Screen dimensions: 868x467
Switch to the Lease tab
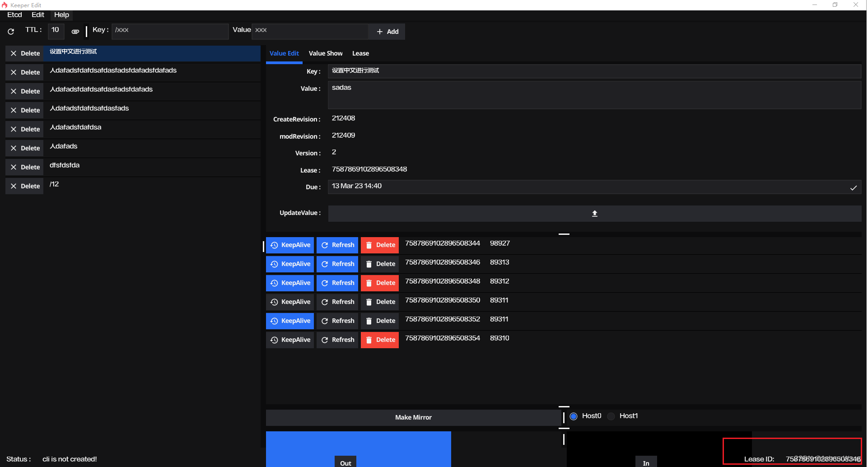click(x=360, y=53)
